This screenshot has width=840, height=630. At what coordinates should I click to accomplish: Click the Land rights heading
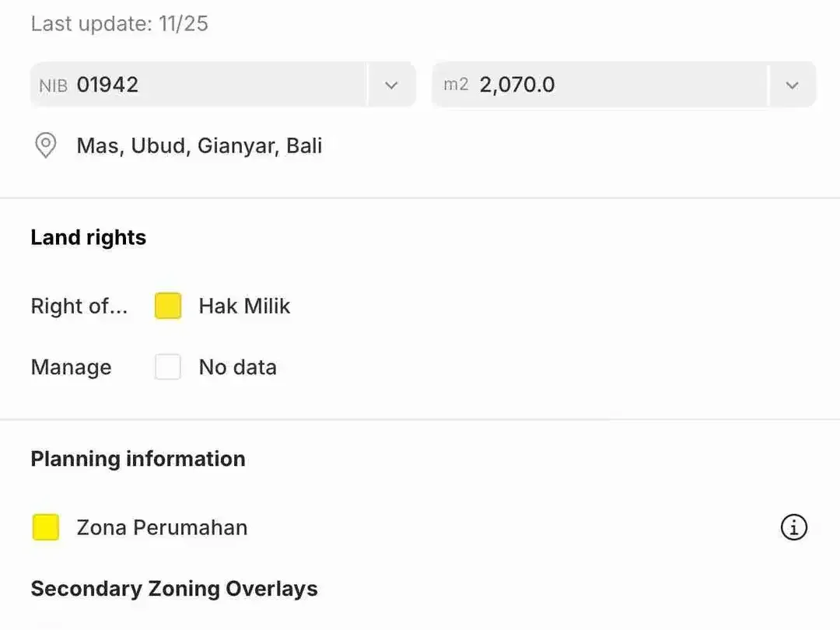89,238
